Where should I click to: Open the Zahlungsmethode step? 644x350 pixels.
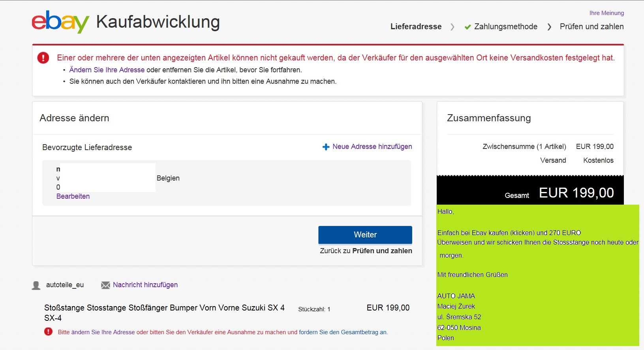(505, 26)
